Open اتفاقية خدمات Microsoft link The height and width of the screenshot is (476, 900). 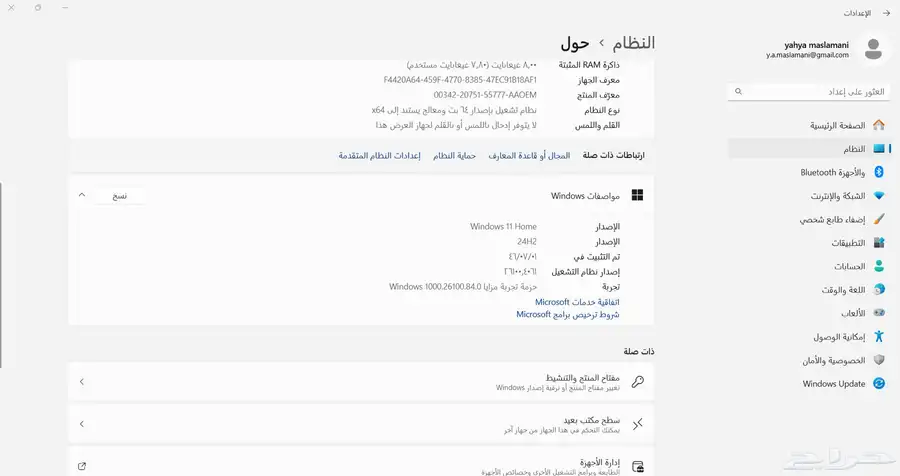point(577,301)
